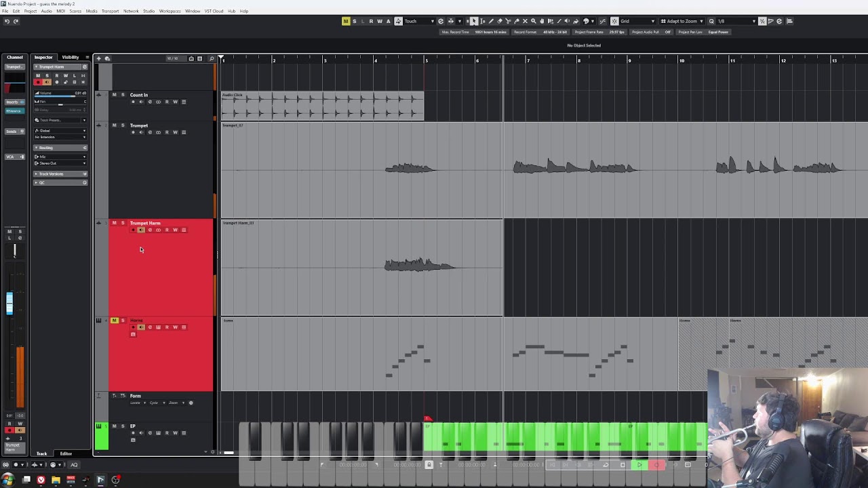Click the Add Track plus icon
This screenshot has height=488, width=868.
[98, 58]
